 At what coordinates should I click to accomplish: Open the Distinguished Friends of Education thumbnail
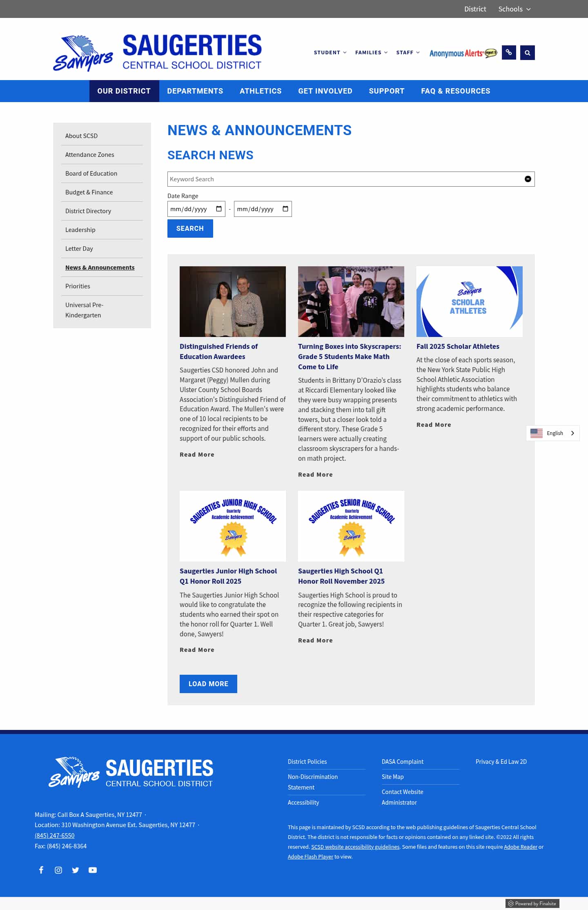pyautogui.click(x=233, y=301)
